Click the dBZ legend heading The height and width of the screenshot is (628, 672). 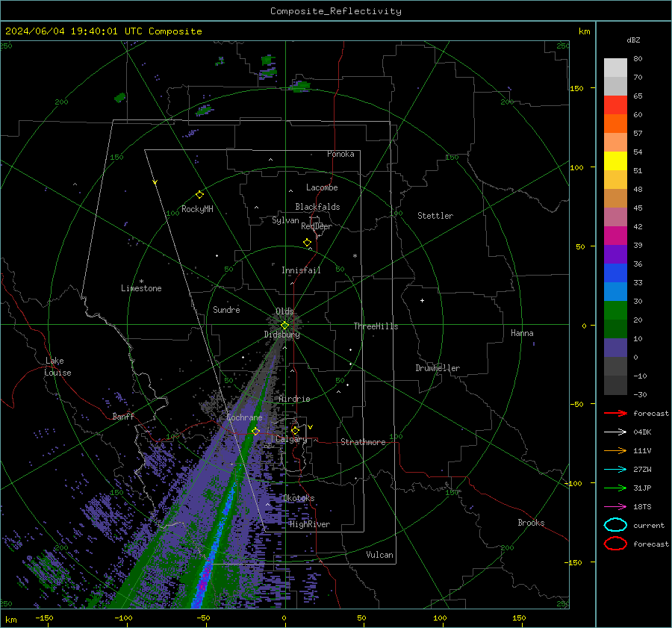point(633,40)
